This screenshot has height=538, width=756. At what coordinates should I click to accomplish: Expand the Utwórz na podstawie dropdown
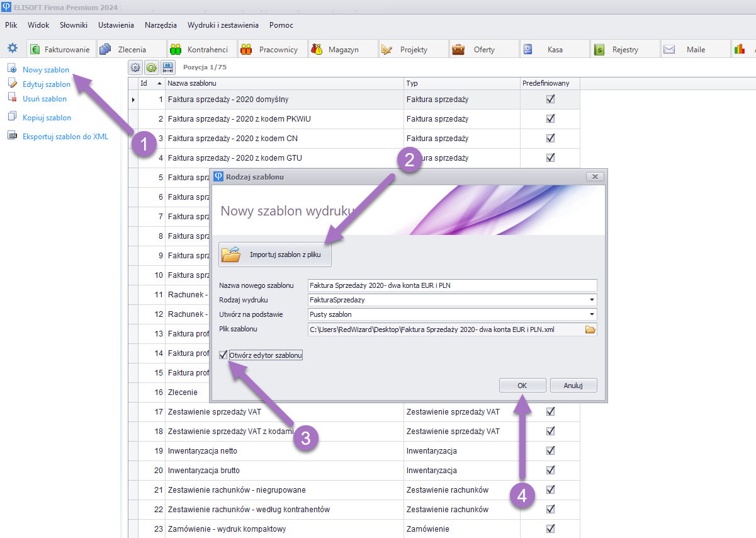592,314
